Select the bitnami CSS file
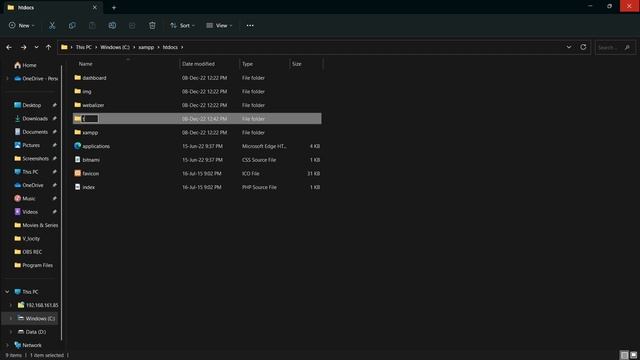 (x=197, y=160)
